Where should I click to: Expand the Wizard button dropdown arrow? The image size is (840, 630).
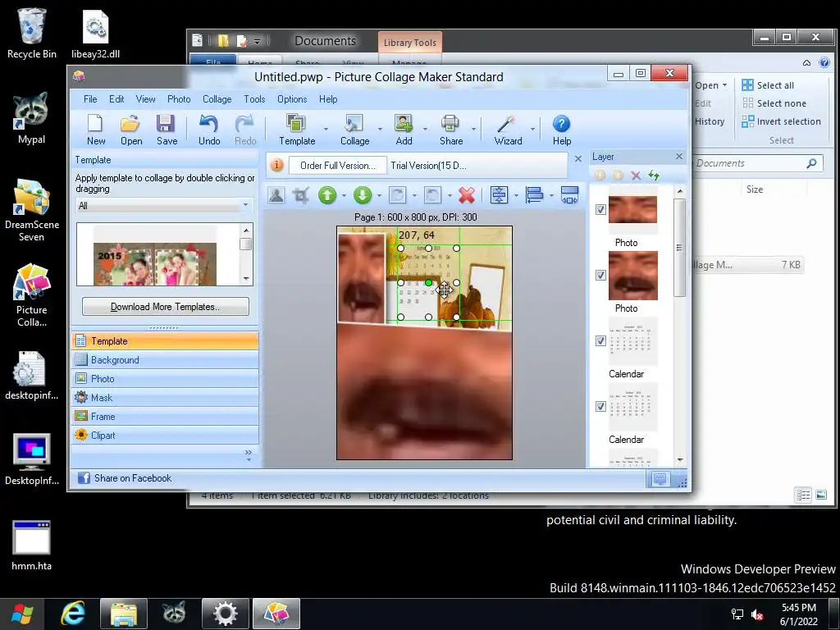[532, 129]
